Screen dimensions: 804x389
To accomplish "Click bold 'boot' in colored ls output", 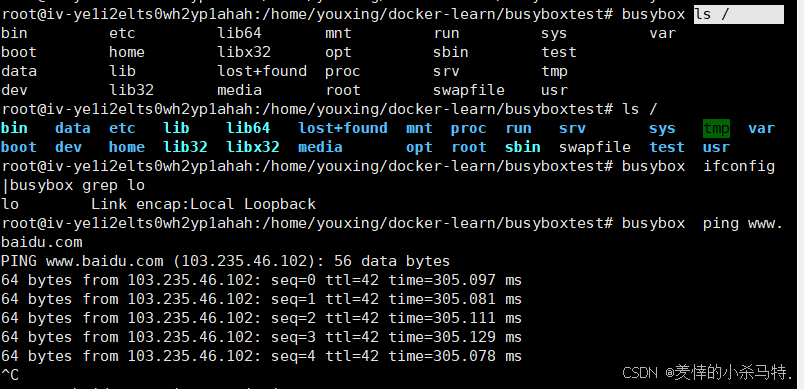I will pyautogui.click(x=19, y=147).
